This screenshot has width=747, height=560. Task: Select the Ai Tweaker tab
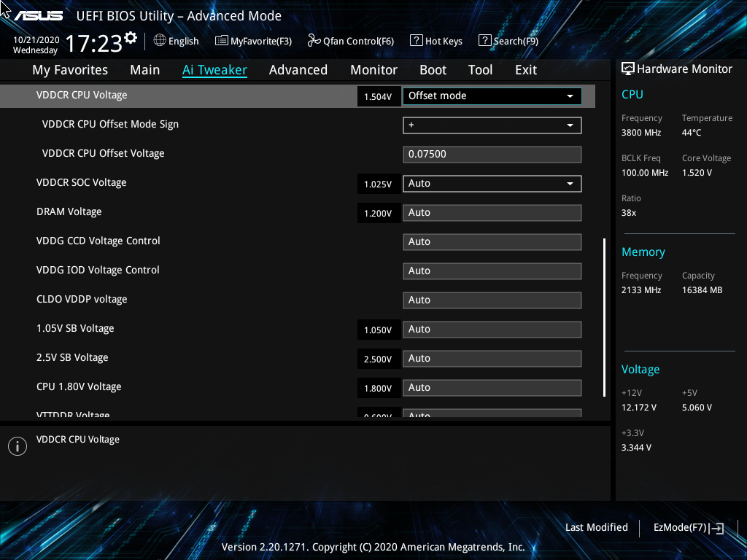(214, 70)
